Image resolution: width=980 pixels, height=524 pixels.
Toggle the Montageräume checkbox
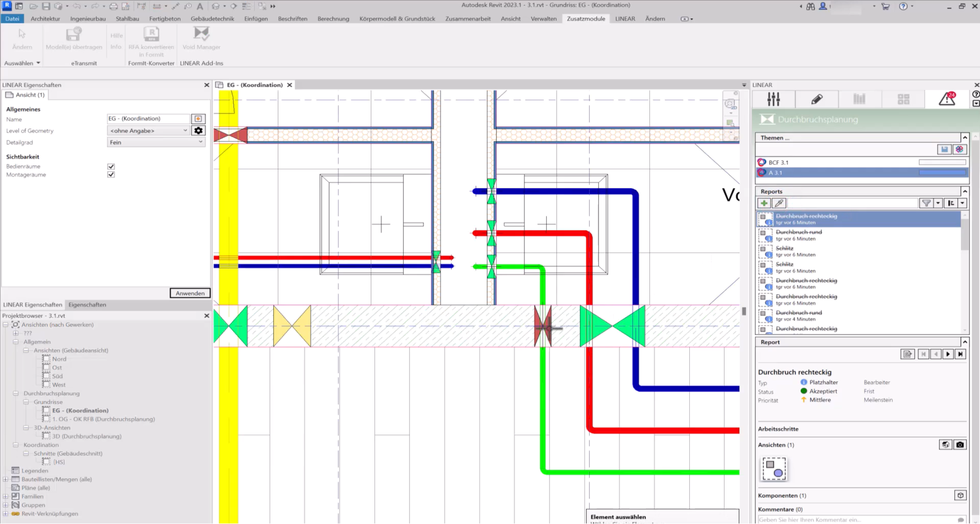click(111, 174)
